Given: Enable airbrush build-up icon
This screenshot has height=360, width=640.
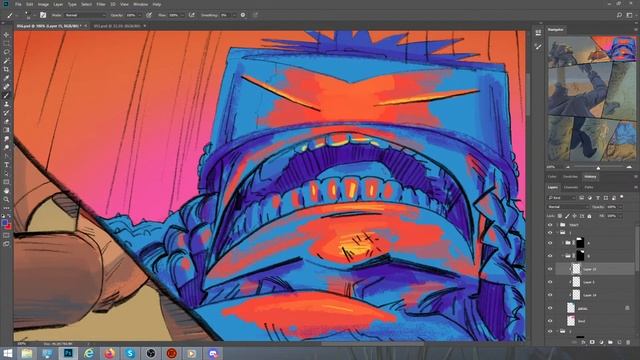Looking at the screenshot, I should point(191,15).
